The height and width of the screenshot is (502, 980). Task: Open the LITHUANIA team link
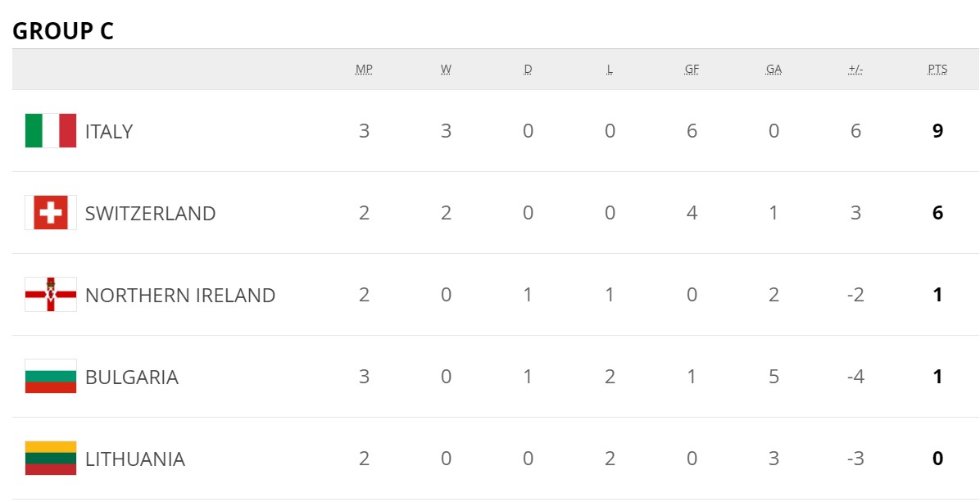coord(135,459)
